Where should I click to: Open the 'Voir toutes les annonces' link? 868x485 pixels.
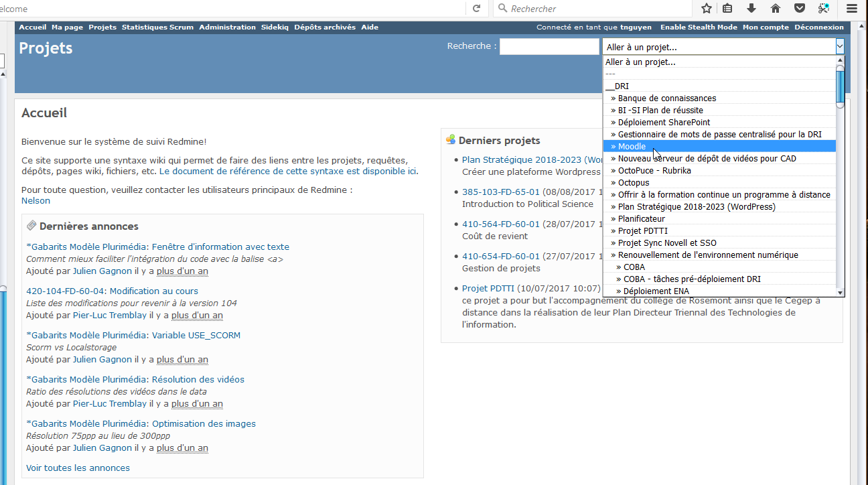(78, 468)
